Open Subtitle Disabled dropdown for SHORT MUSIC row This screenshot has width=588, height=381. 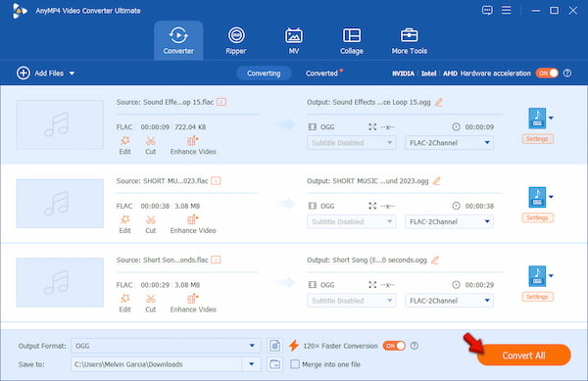coord(352,221)
